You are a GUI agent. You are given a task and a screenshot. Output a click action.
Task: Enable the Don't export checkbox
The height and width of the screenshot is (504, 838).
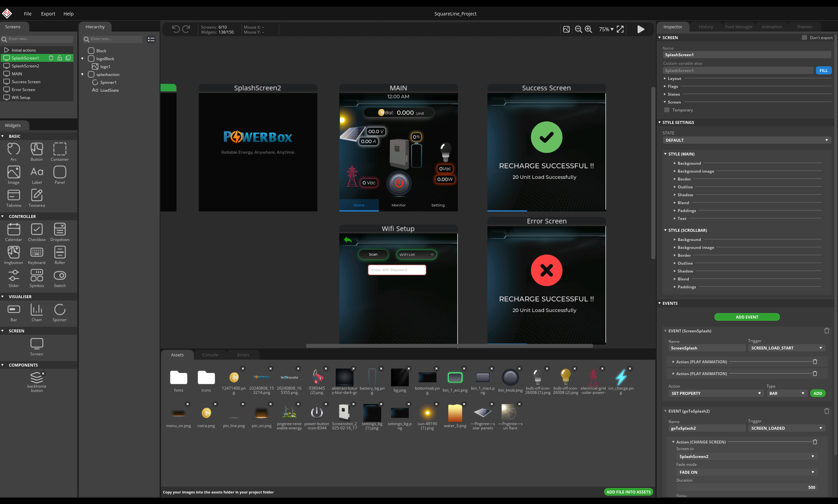tap(804, 38)
